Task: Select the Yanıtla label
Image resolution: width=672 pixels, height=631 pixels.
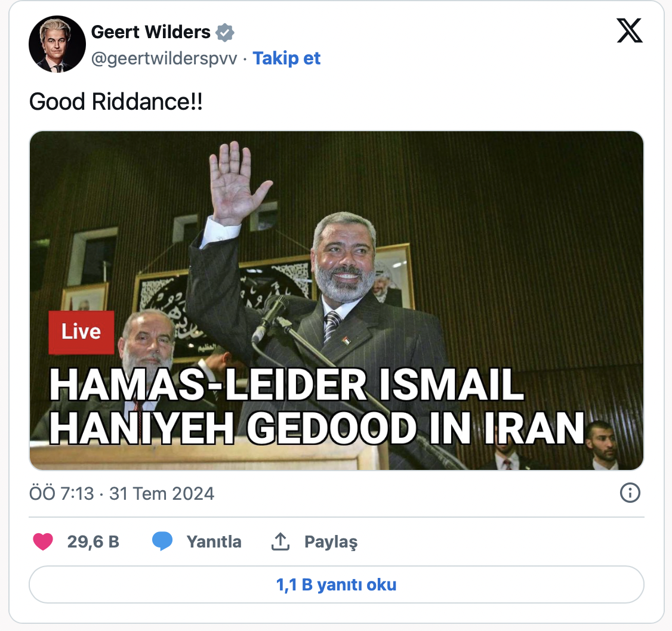Action: click(x=214, y=542)
